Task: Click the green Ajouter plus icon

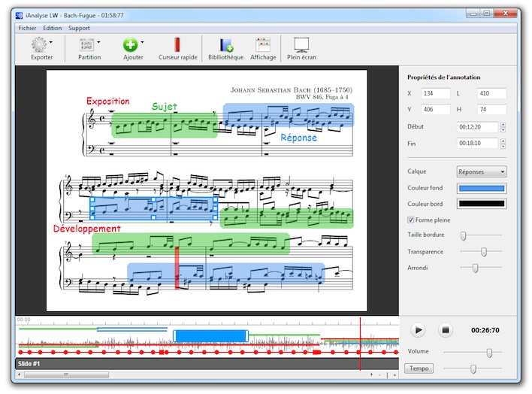Action: point(130,44)
